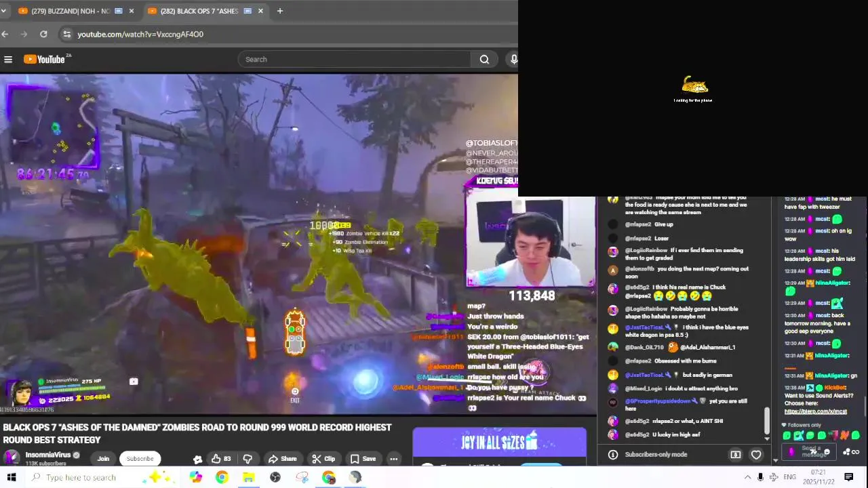Open Chrome's tab search dropdown arrow

[3, 11]
